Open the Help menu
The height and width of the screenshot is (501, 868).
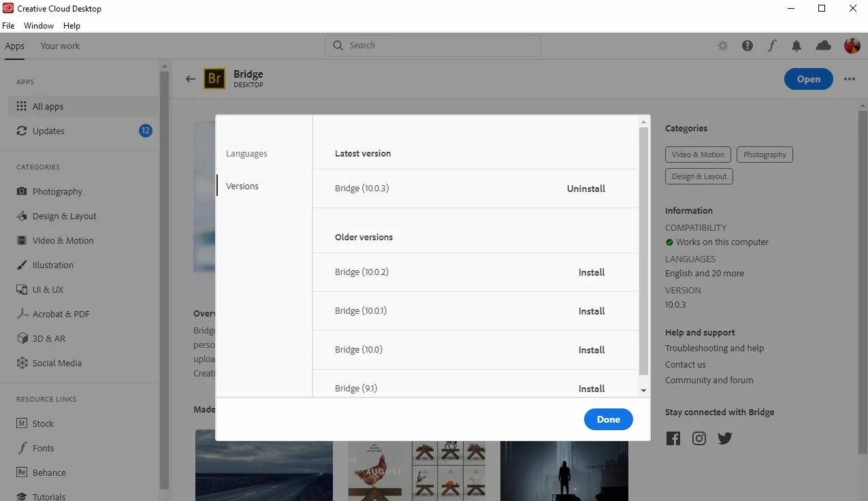point(71,26)
